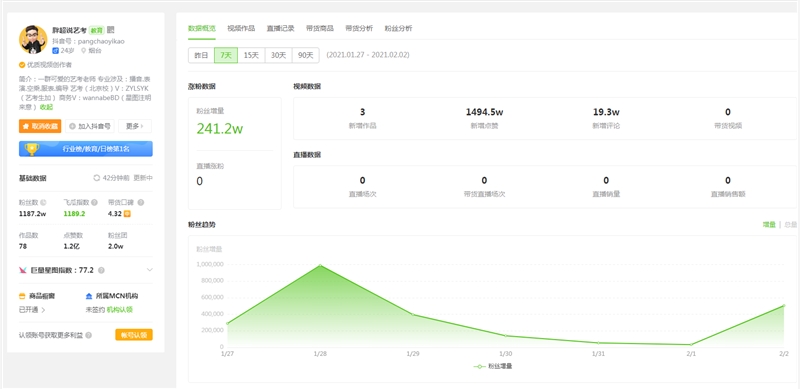Click the 取消收藏 button
Screen dimensions: 800x389
tap(40, 126)
